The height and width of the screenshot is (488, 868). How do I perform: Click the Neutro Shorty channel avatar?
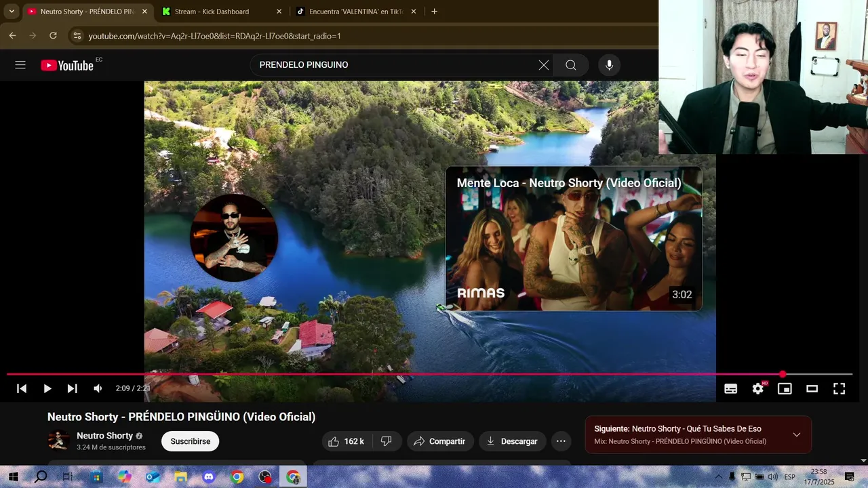(x=58, y=441)
